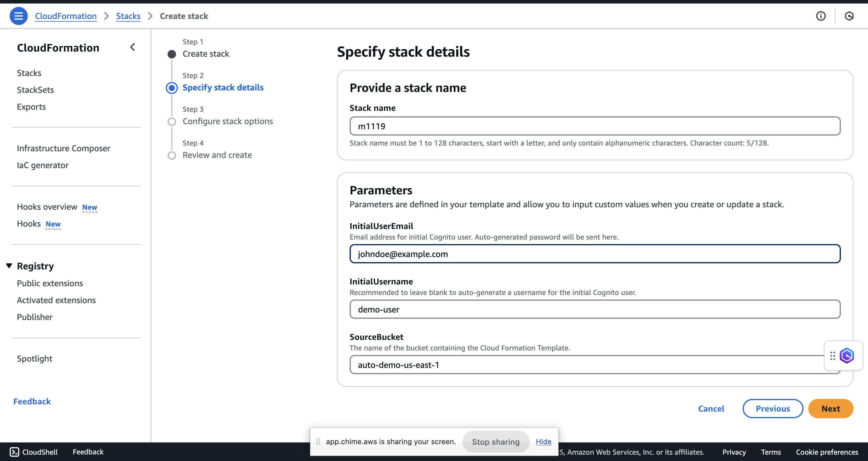Viewport: 868px width, 461px height.
Task: Open Exports in the sidebar
Action: click(31, 106)
